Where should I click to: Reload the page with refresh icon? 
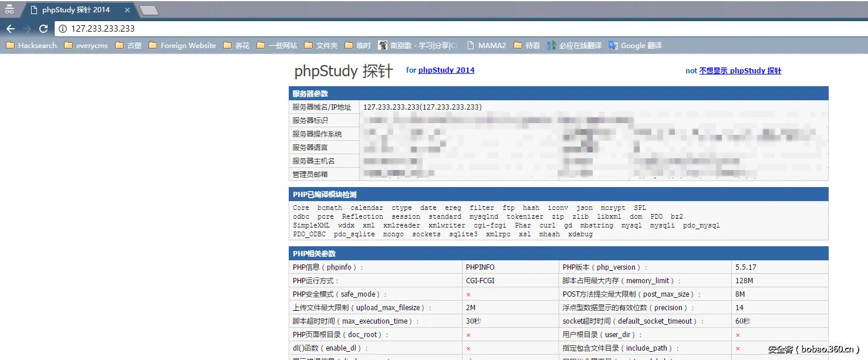43,28
